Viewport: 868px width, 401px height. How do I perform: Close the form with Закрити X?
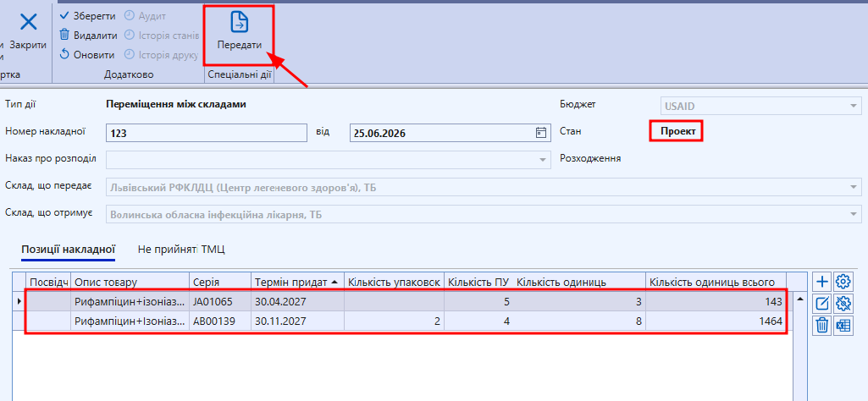point(28,31)
